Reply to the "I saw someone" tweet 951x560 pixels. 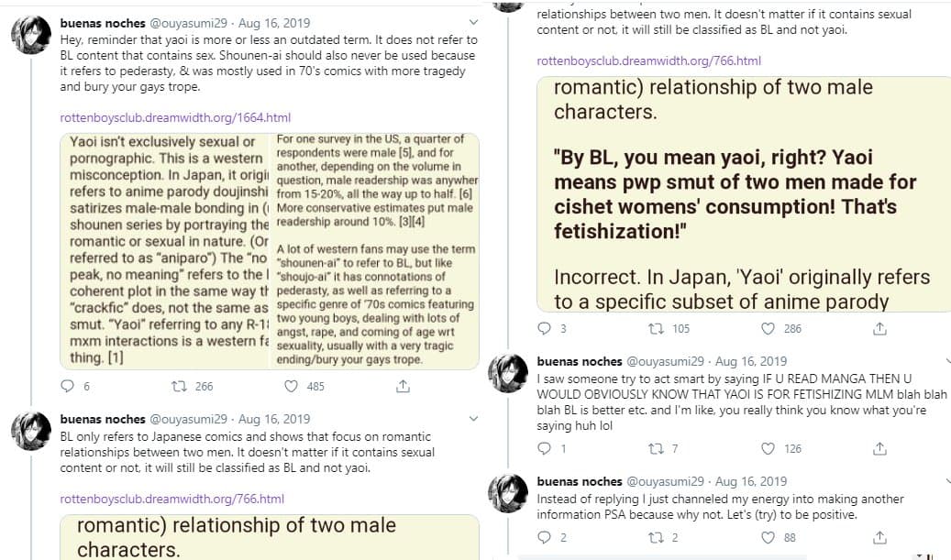pos(543,448)
